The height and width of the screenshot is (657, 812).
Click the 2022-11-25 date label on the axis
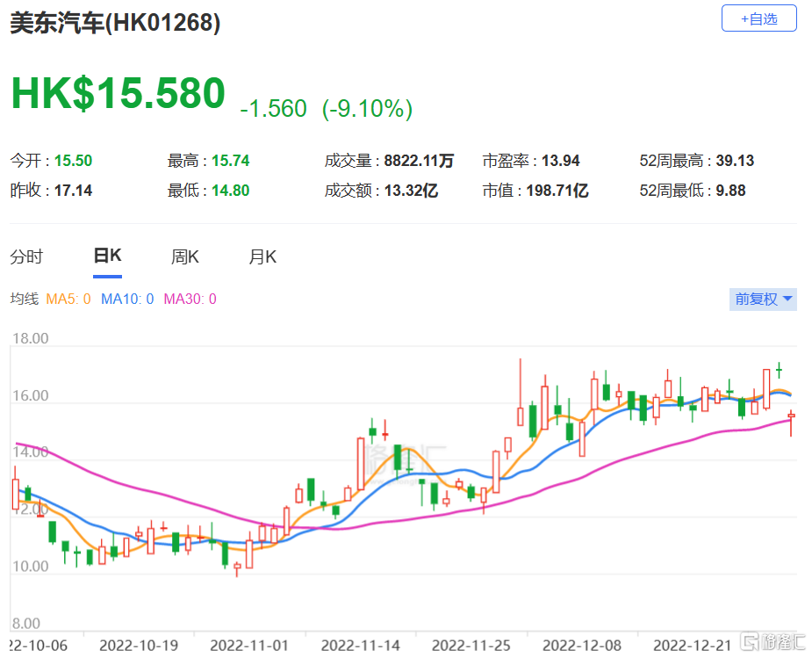(471, 646)
